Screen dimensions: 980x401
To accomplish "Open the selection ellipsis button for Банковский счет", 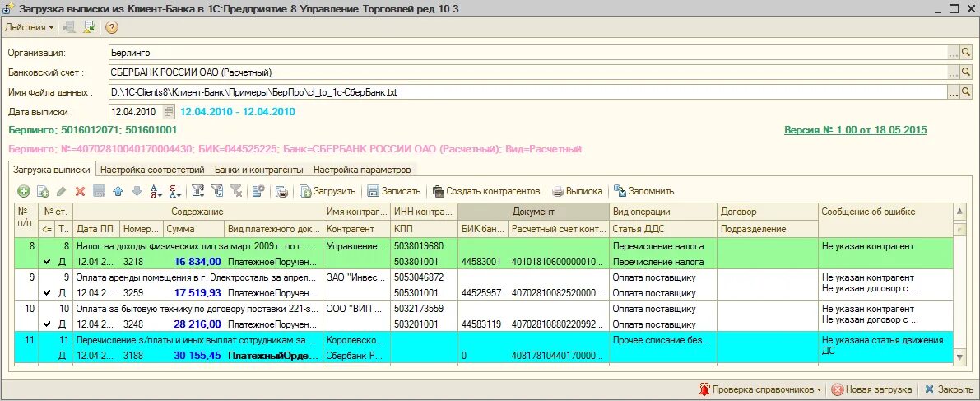I will click(x=954, y=72).
